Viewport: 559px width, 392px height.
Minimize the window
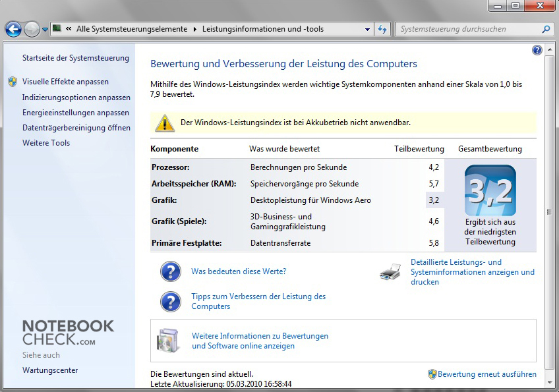click(498, 6)
